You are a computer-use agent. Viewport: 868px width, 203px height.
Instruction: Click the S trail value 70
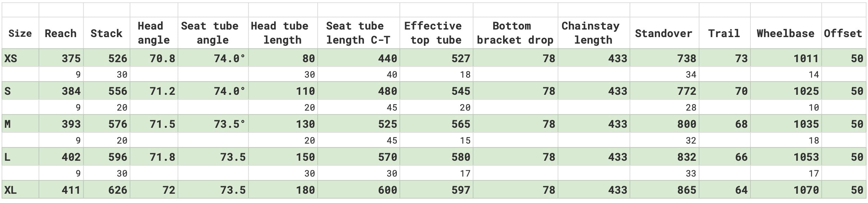741,91
